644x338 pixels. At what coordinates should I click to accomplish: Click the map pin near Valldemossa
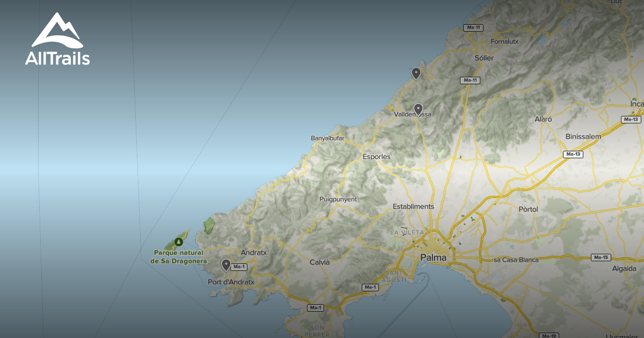[419, 109]
